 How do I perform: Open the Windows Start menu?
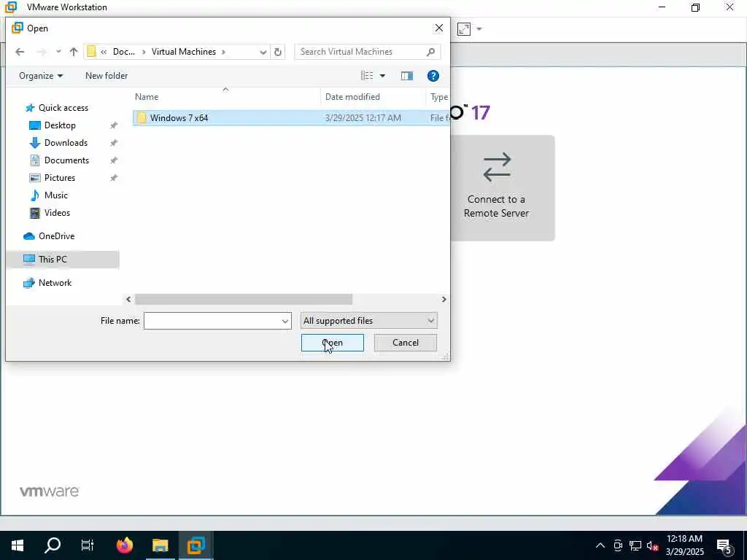(18, 545)
